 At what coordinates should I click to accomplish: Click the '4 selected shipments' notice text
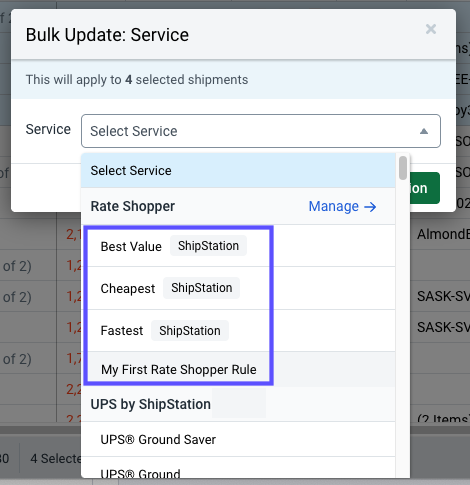coord(137,80)
